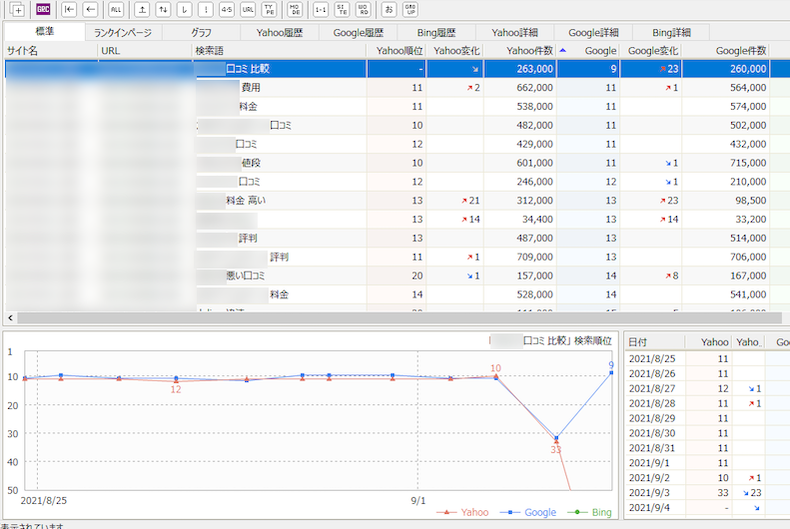
Task: Sort by the Yahoo順位 column header
Action: click(397, 51)
